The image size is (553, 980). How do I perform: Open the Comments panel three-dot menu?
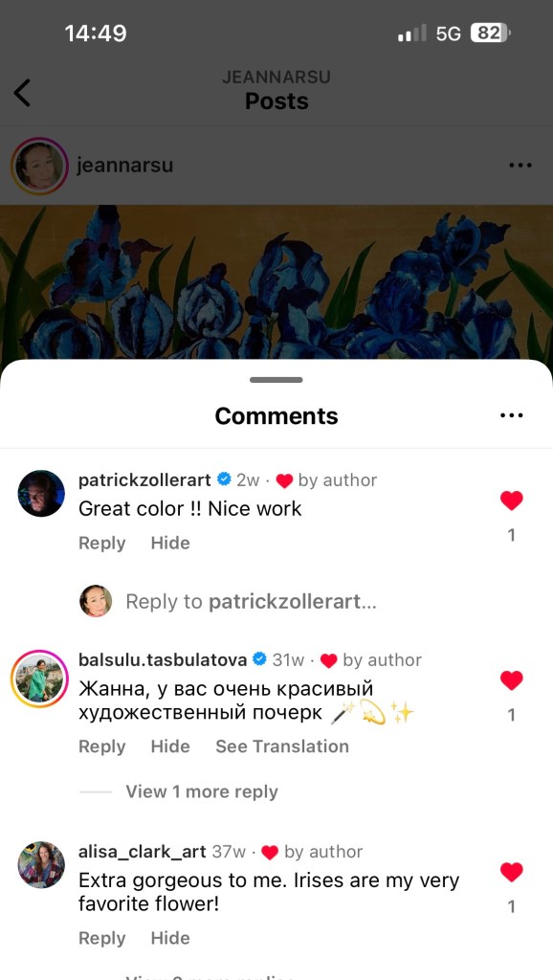click(x=512, y=415)
